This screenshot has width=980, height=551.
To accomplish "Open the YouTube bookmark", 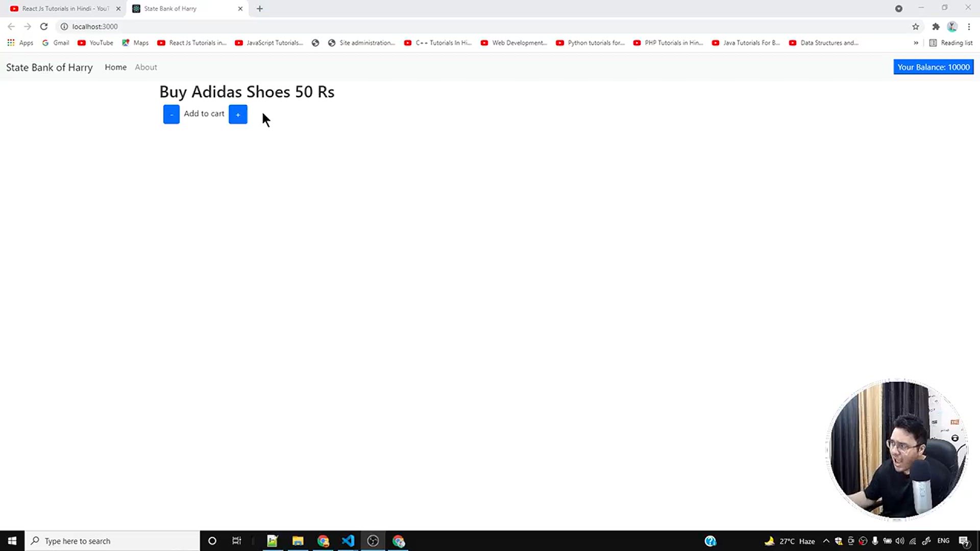I will 95,43.
